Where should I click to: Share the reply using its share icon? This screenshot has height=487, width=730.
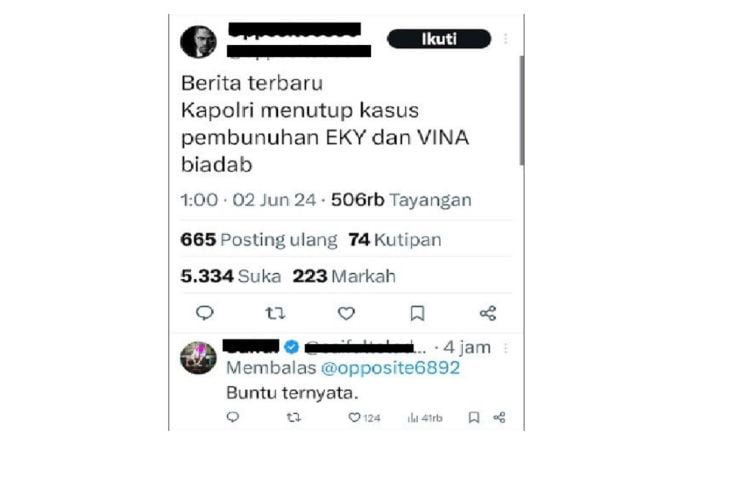(499, 417)
